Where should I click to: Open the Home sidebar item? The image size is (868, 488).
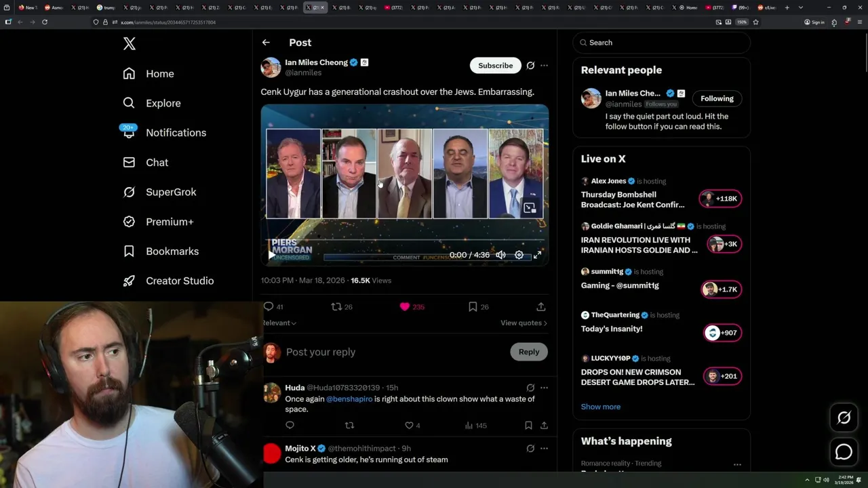(149, 74)
